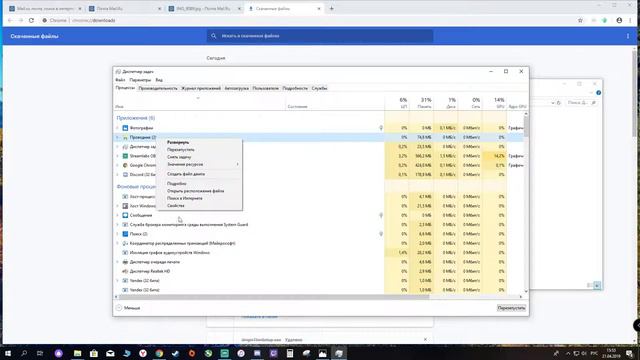Viewport: 640px width, 360px height.
Task: Switch to the Пользователи tab
Action: coord(265,88)
